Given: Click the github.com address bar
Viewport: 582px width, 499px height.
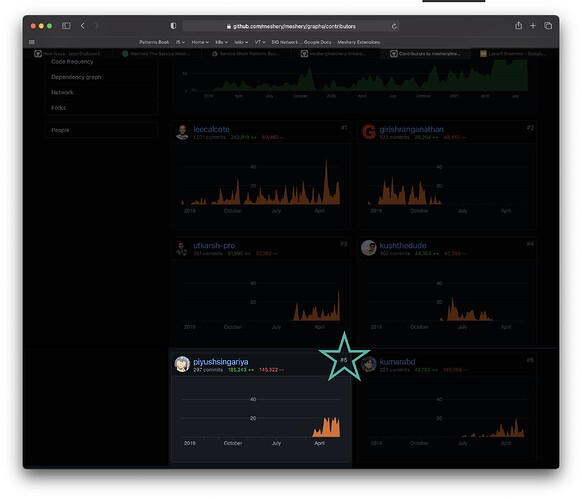Looking at the screenshot, I should click(x=291, y=26).
